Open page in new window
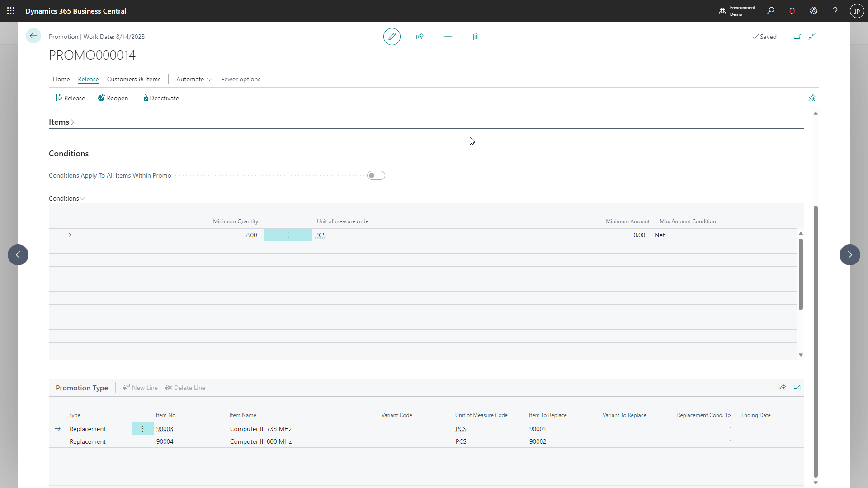The image size is (868, 488). [x=797, y=37]
